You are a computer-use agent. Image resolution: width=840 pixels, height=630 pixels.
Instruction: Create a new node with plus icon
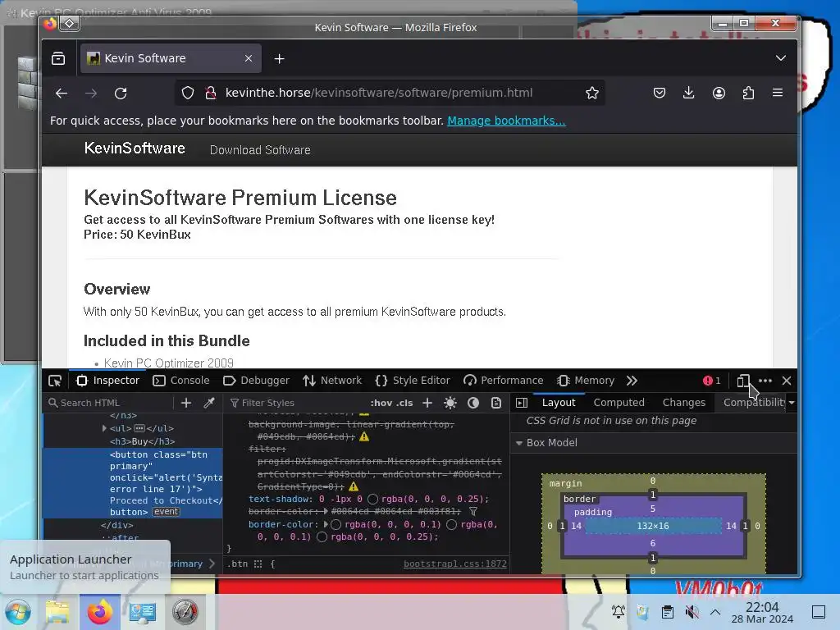click(x=186, y=403)
